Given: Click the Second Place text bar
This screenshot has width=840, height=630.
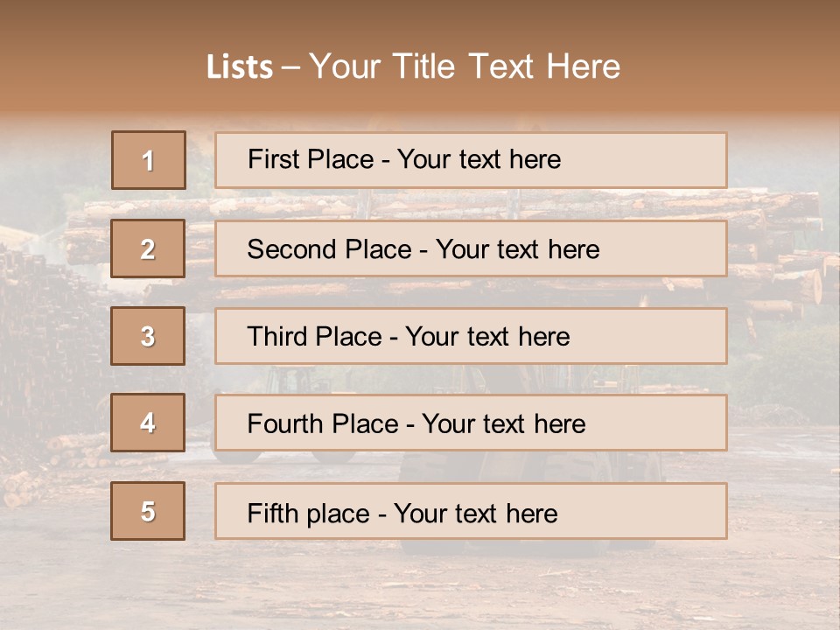Looking at the screenshot, I should [471, 248].
